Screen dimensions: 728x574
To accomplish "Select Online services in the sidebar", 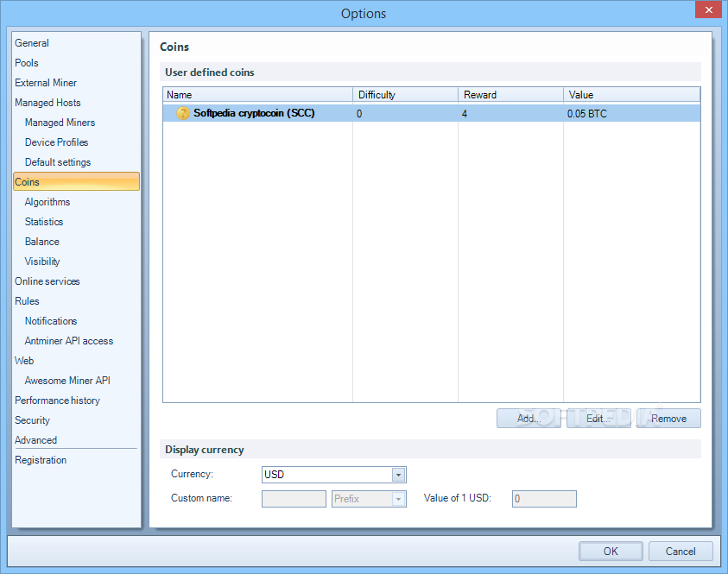I will pos(47,281).
